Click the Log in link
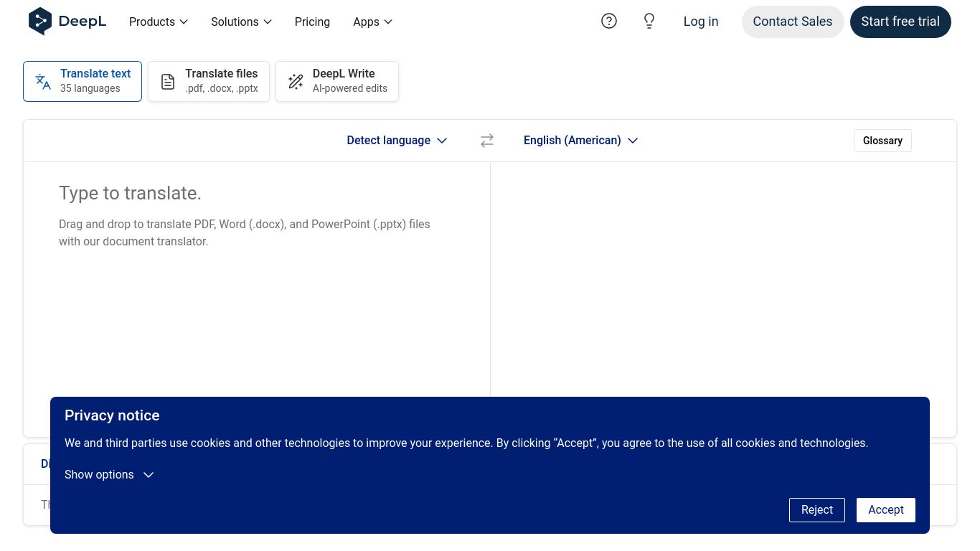 (x=701, y=22)
